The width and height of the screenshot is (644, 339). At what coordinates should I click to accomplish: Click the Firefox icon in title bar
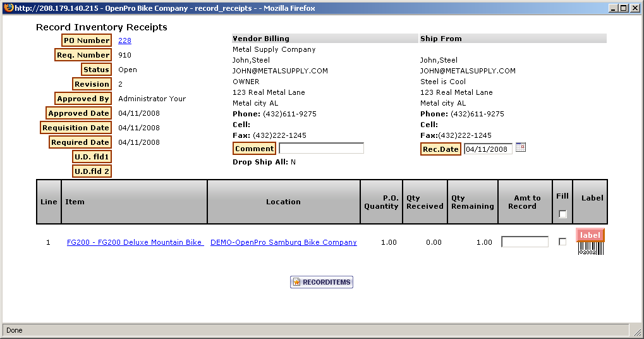7,8
